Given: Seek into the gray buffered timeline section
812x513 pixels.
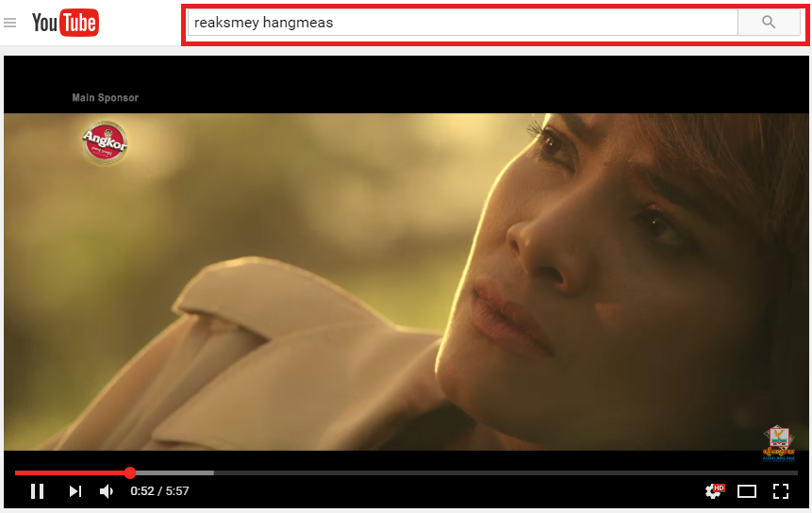Looking at the screenshot, I should 174,472.
